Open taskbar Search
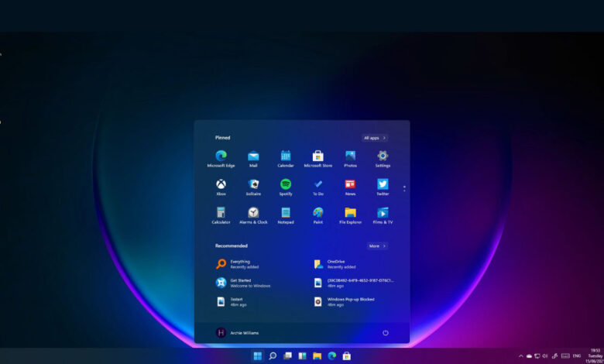604x364 pixels. pyautogui.click(x=273, y=356)
